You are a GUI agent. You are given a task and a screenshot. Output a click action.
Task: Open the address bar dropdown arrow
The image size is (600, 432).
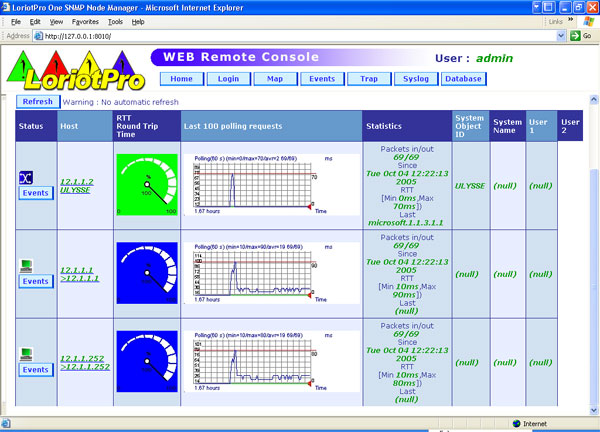tap(561, 36)
